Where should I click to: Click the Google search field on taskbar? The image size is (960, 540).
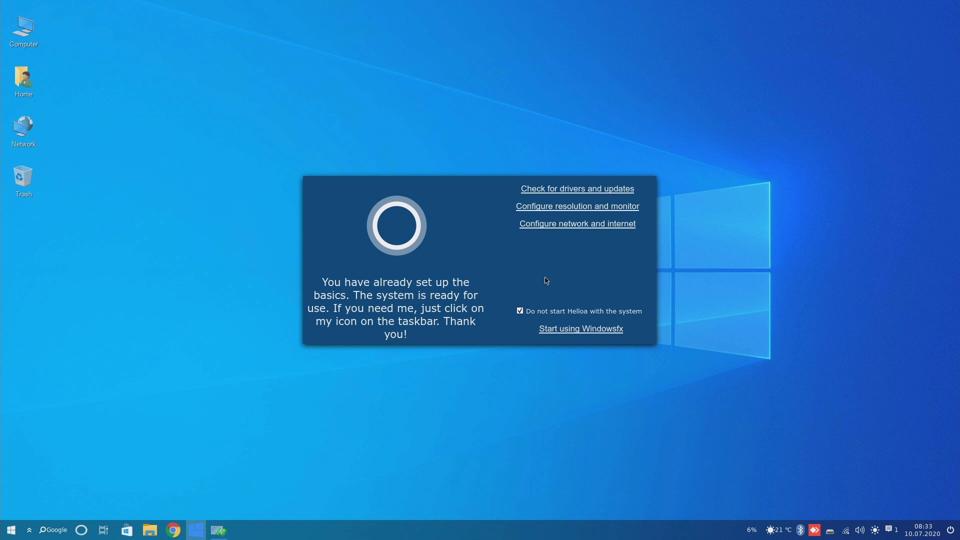click(x=54, y=530)
